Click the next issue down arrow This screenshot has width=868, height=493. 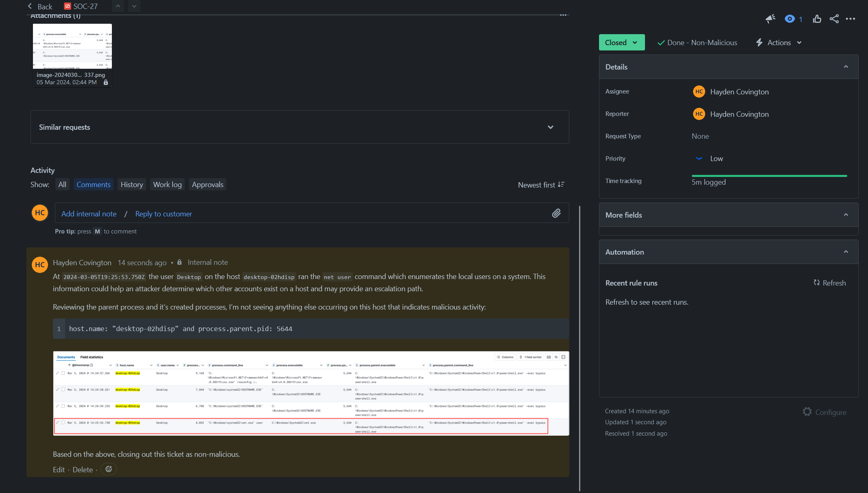tap(134, 6)
